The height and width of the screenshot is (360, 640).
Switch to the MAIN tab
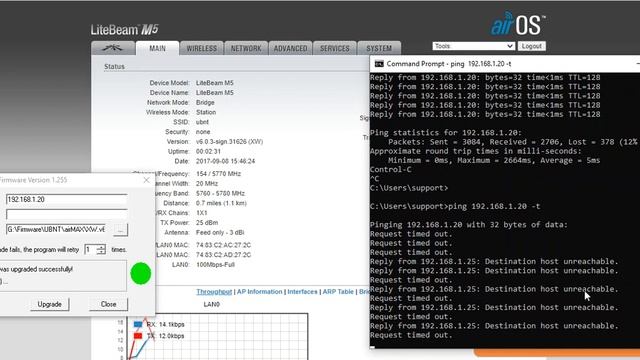click(x=157, y=48)
